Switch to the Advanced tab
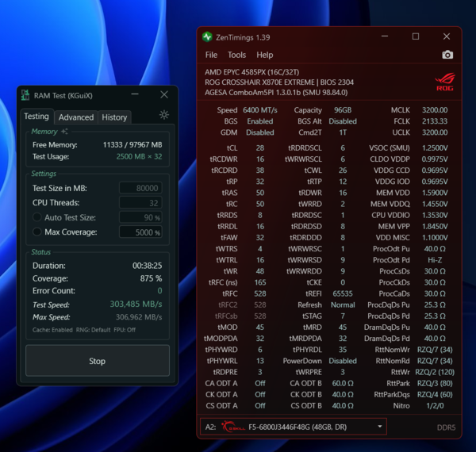Image resolution: width=476 pixels, height=452 pixels. click(76, 117)
